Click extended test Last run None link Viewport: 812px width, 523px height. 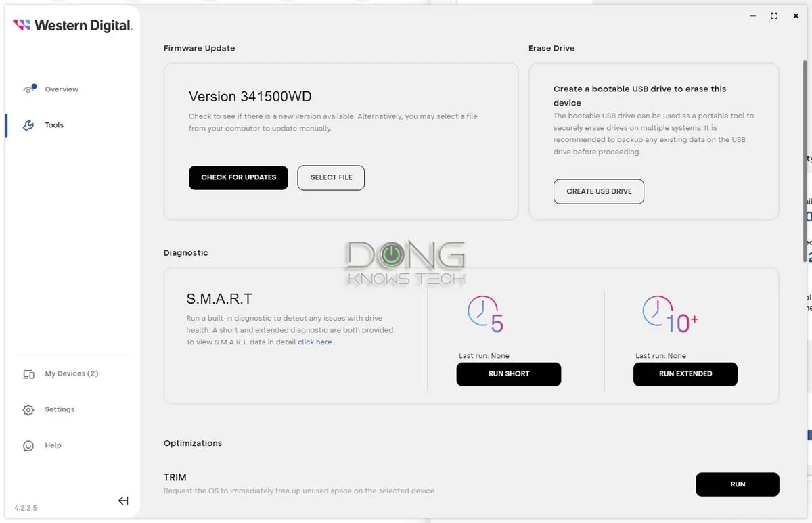(x=677, y=356)
